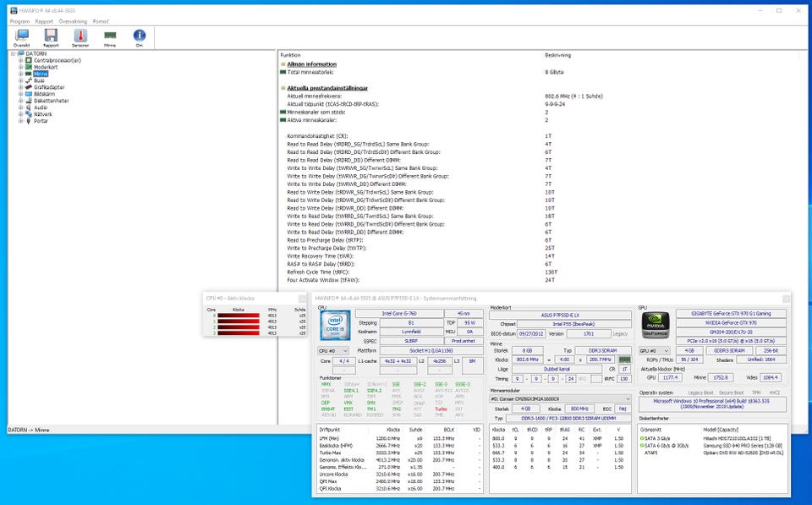
Task: Open the Program menu
Action: [19, 20]
